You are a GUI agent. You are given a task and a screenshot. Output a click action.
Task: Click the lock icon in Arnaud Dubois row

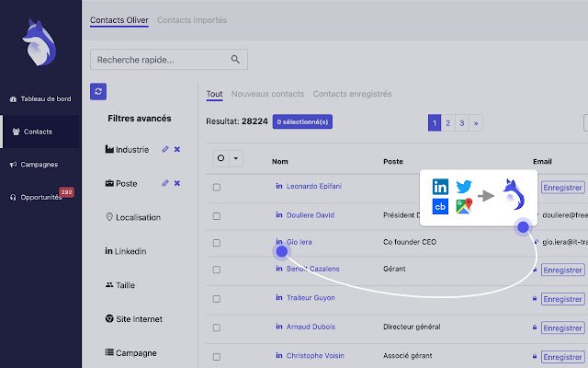tap(535, 328)
